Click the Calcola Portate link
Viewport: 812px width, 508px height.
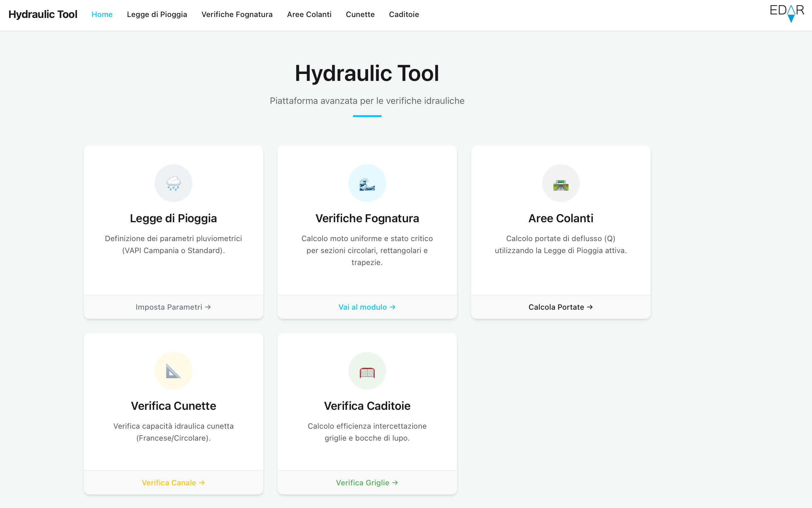[561, 307]
